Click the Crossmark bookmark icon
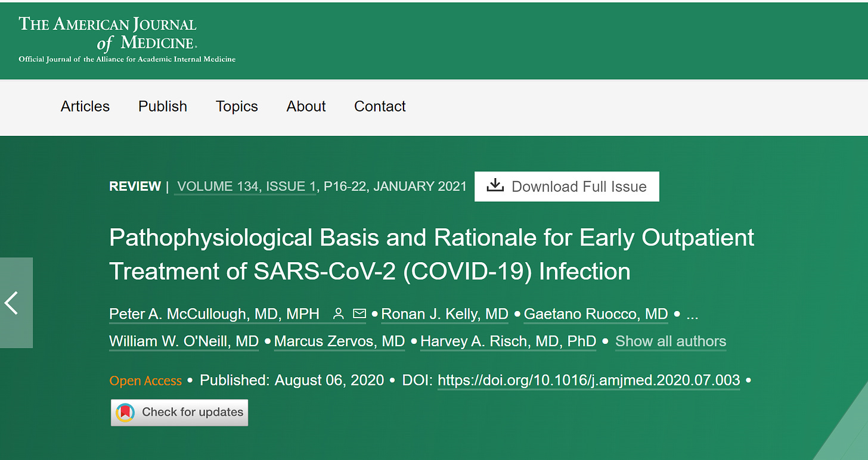The height and width of the screenshot is (460, 868). point(125,412)
